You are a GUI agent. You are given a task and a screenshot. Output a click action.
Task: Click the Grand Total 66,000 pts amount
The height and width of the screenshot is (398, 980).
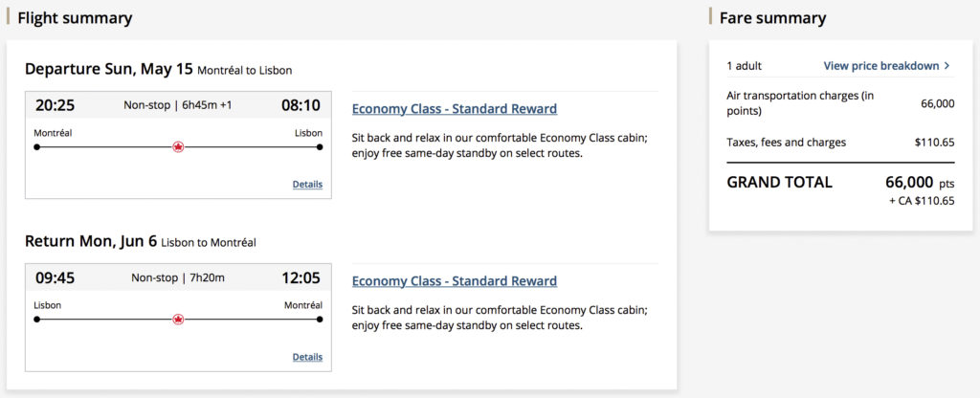coord(919,182)
